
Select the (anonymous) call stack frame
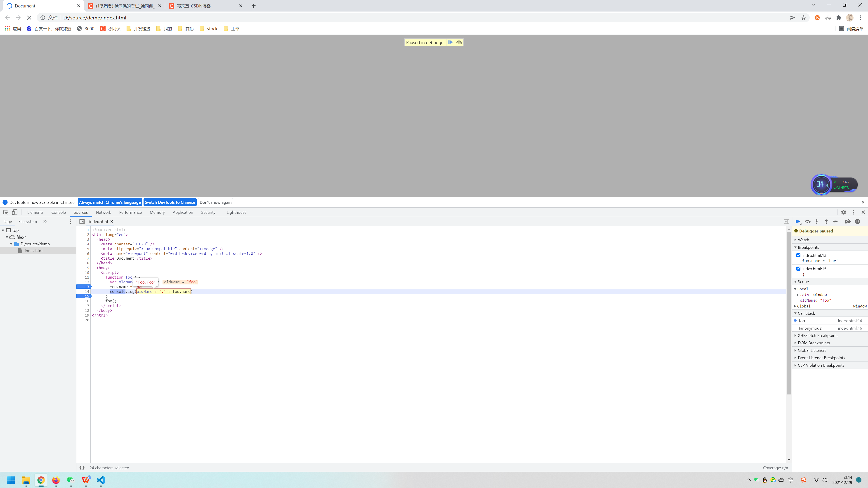pos(810,328)
